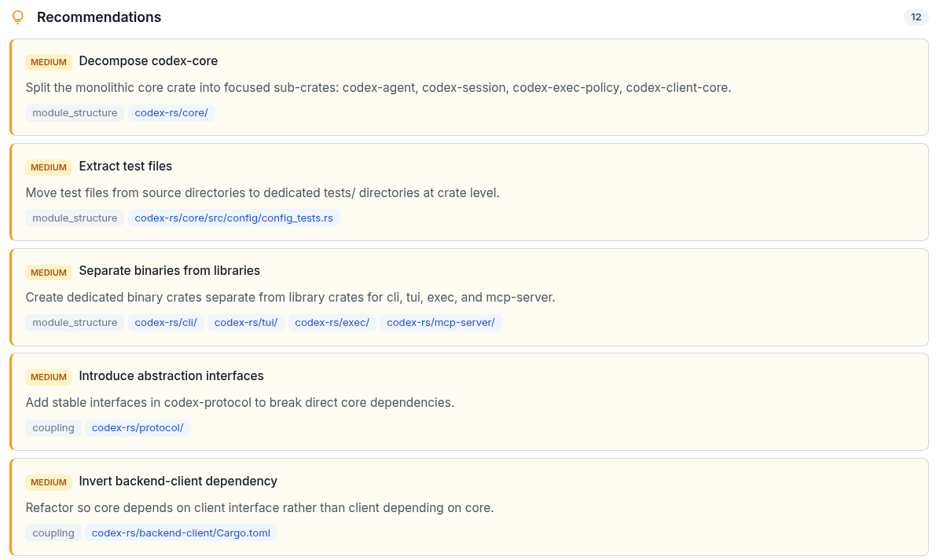Open the codex-rs/cli/ path tag
The width and height of the screenshot is (940, 560).
(x=166, y=323)
